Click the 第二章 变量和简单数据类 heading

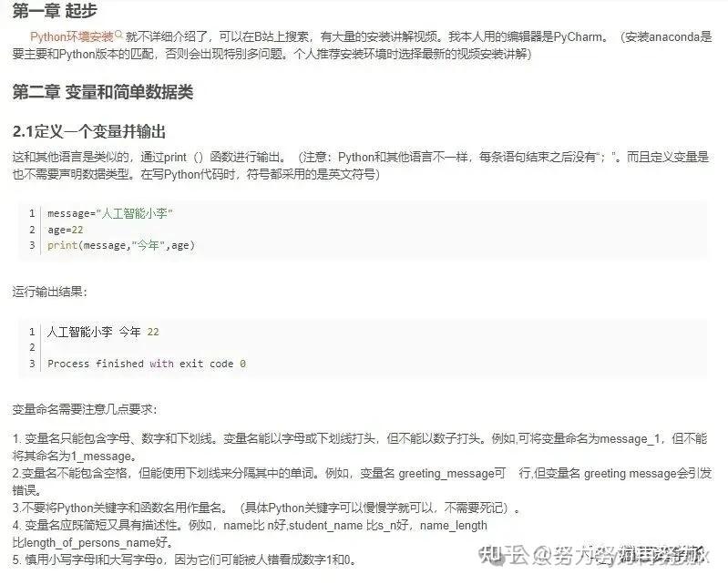103,92
